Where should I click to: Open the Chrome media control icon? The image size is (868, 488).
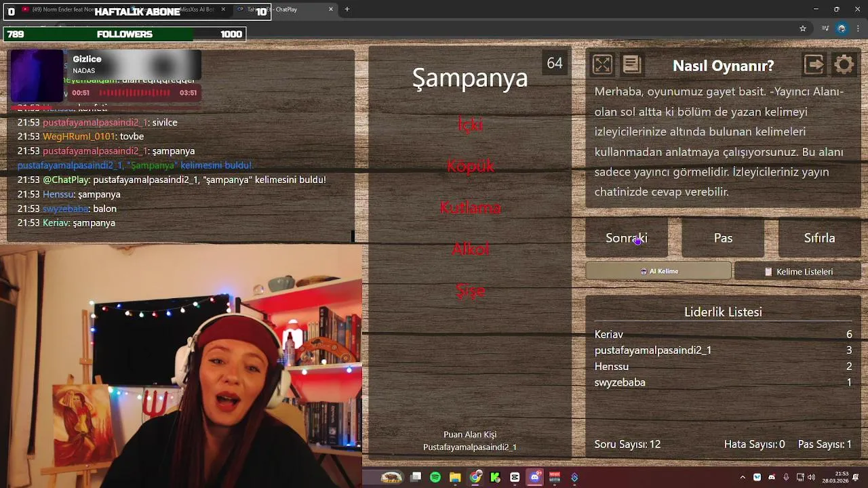click(x=825, y=28)
